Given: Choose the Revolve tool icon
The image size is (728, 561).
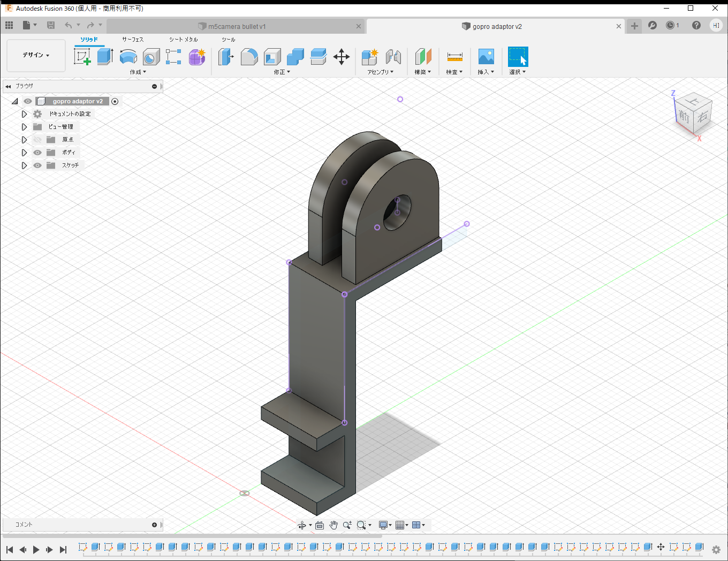Looking at the screenshot, I should (128, 56).
